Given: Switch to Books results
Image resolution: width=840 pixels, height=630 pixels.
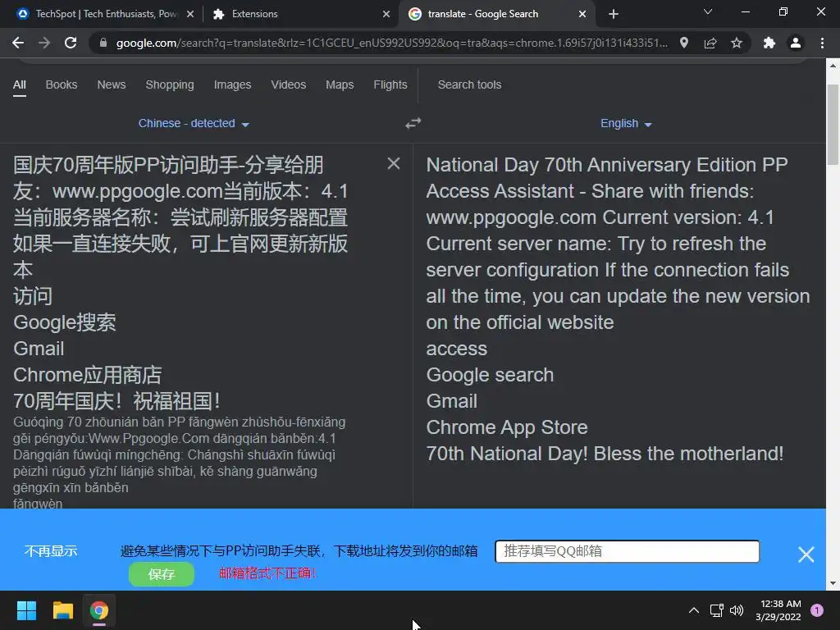Looking at the screenshot, I should [x=61, y=84].
